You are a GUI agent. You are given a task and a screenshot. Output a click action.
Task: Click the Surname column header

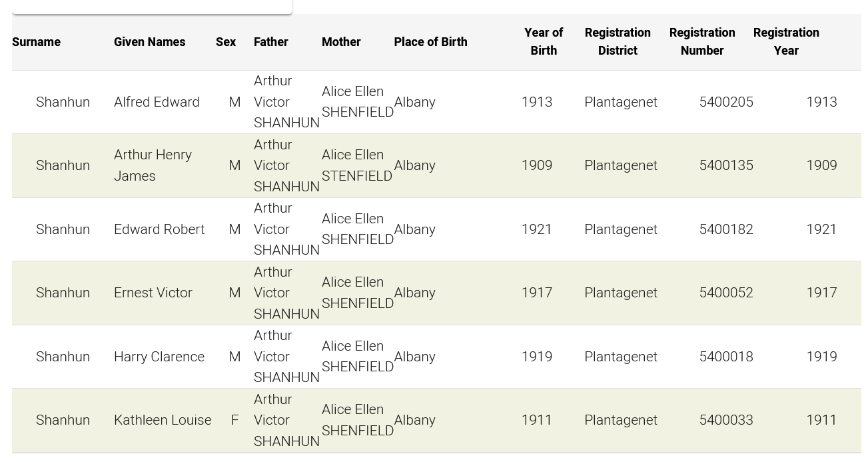tap(36, 42)
